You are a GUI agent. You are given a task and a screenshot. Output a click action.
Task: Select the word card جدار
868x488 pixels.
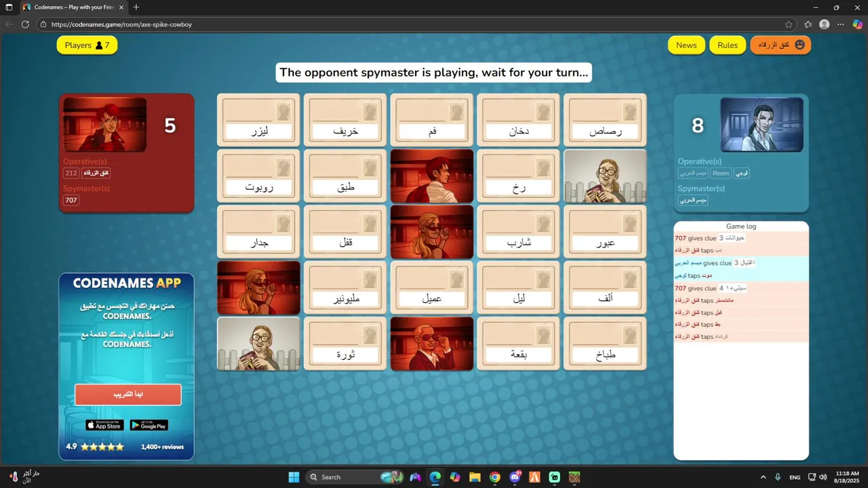[x=258, y=232]
